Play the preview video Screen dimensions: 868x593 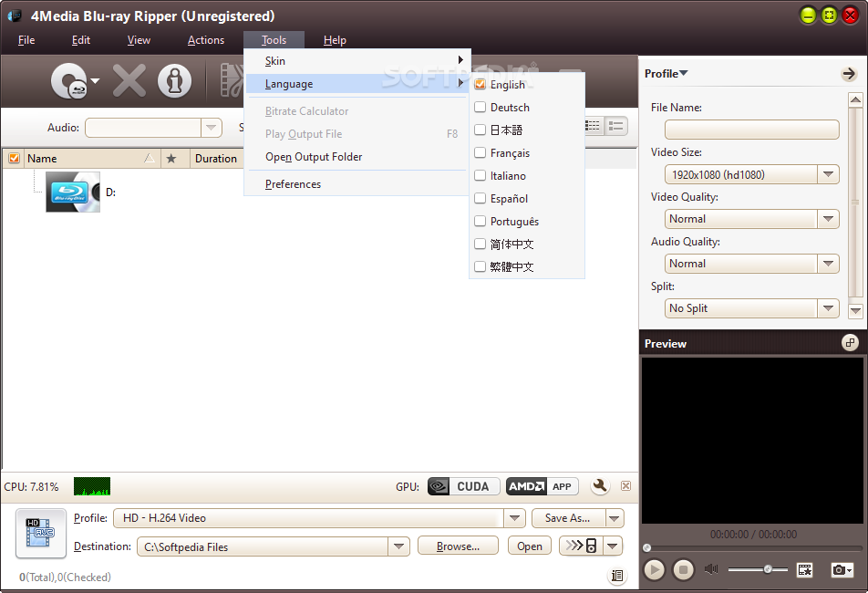tap(655, 569)
